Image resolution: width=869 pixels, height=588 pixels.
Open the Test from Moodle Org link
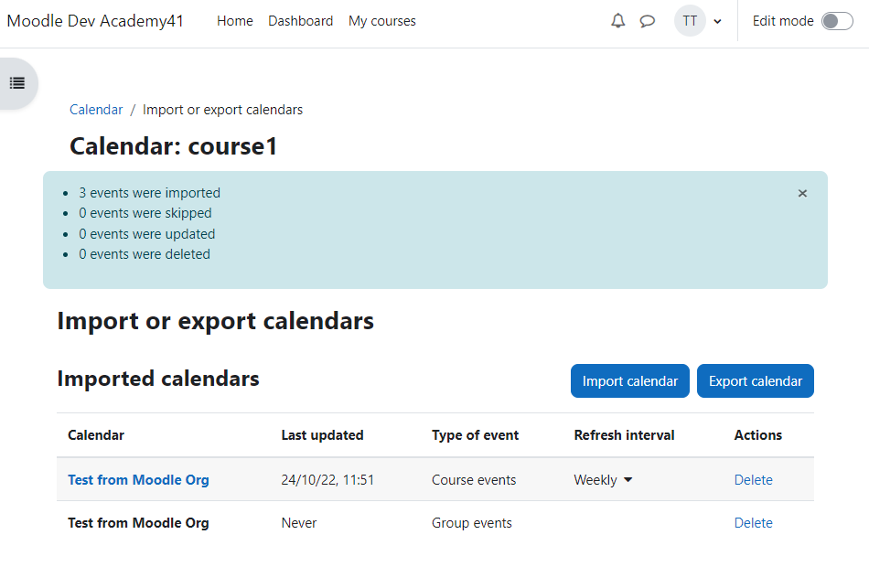[x=138, y=480]
